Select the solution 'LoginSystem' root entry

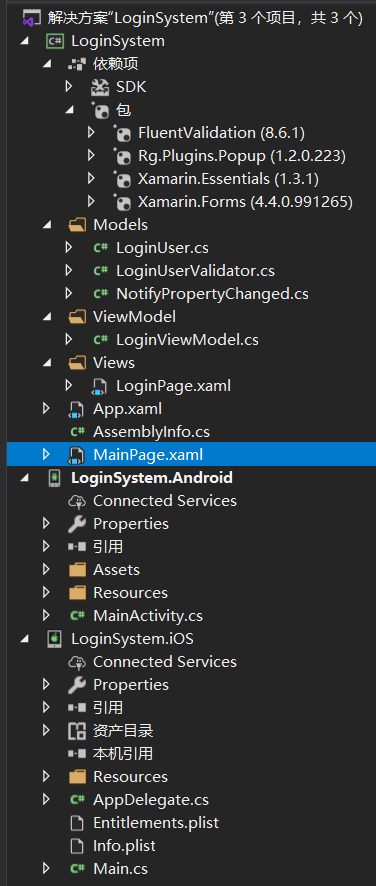tap(206, 19)
